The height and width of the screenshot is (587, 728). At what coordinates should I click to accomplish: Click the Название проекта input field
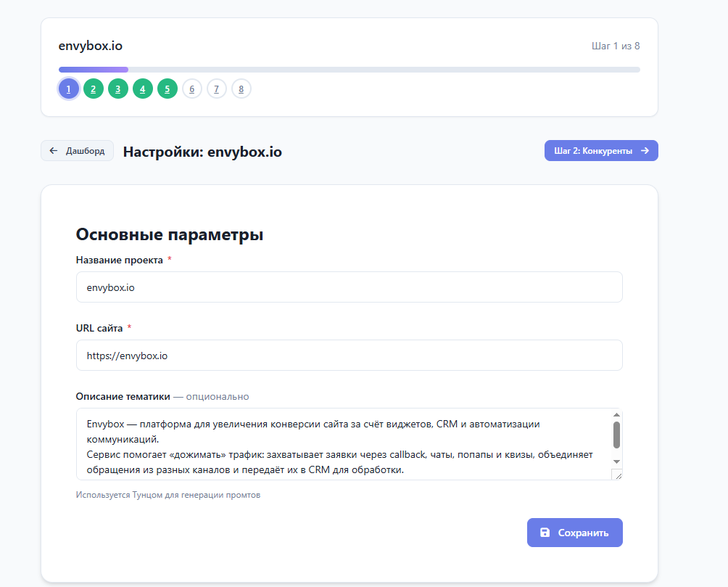(x=349, y=287)
